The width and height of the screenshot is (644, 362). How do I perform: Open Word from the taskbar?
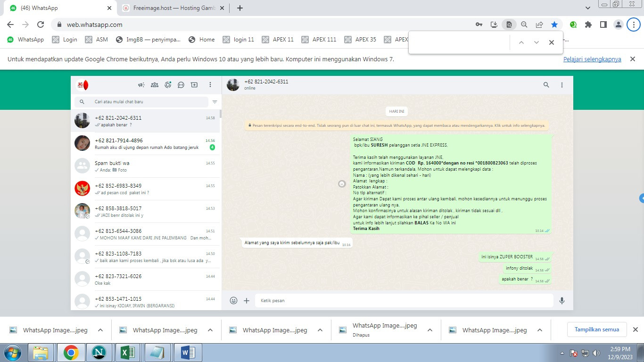188,353
